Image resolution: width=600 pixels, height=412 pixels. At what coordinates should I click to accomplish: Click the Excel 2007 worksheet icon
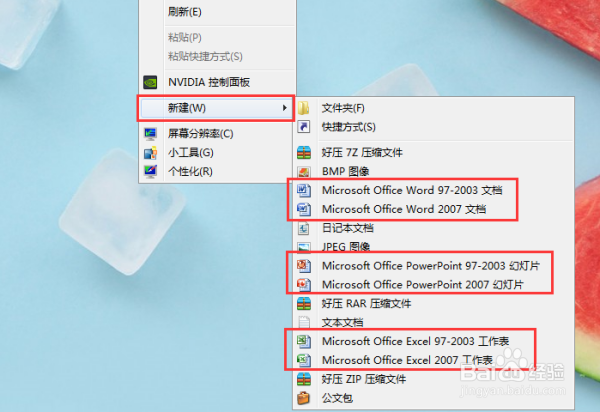click(x=304, y=360)
